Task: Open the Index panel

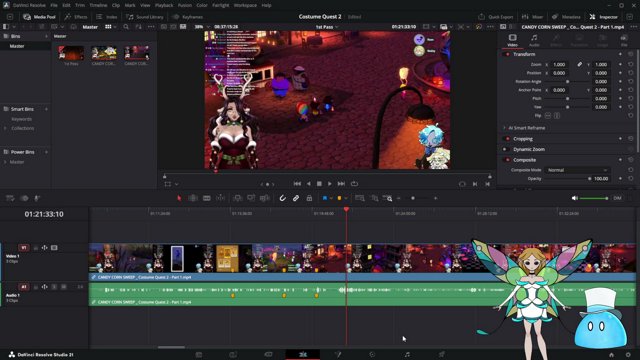Action: click(107, 17)
